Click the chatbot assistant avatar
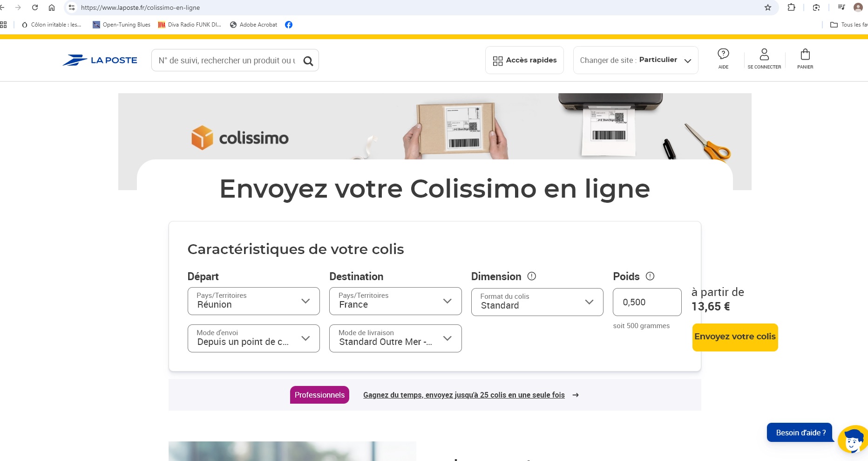 click(x=853, y=440)
